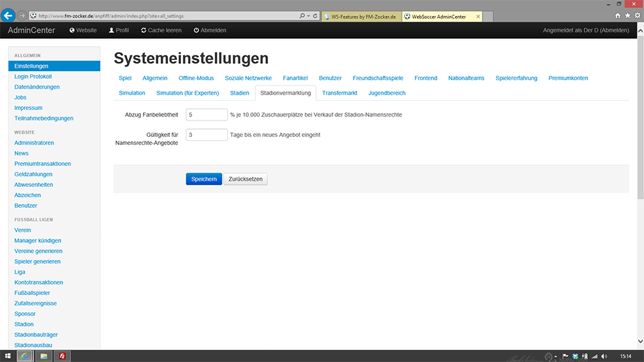Open the browser home page icon
The width and height of the screenshot is (644, 362).
[x=618, y=15]
